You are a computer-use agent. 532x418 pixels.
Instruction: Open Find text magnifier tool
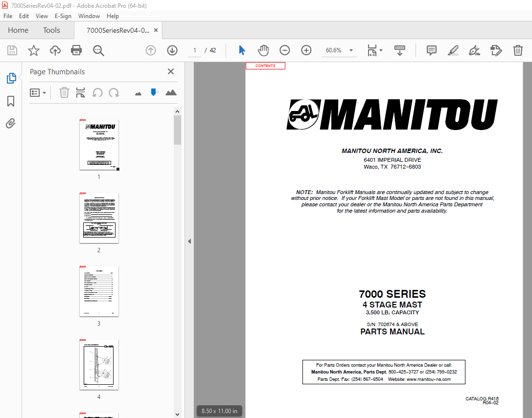point(98,50)
